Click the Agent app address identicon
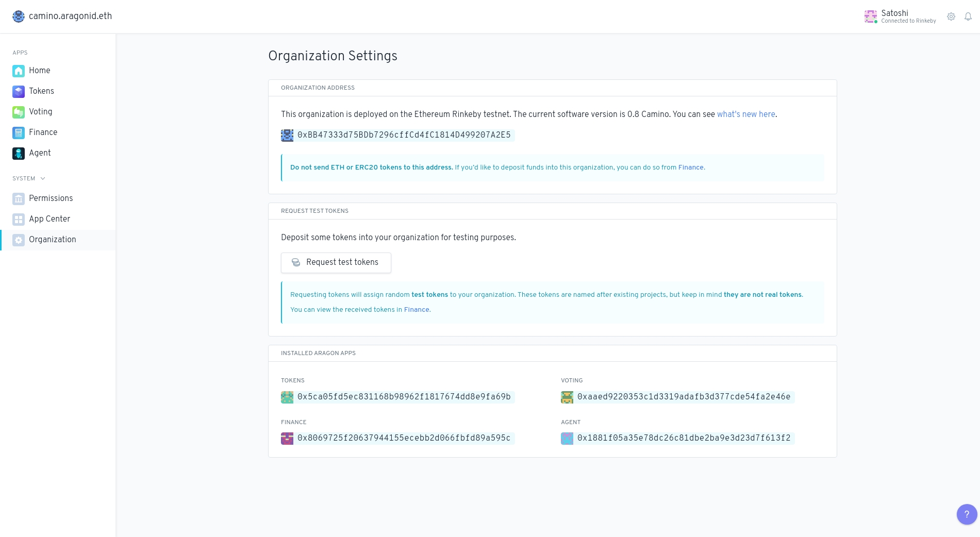This screenshot has height=537, width=980. click(567, 439)
